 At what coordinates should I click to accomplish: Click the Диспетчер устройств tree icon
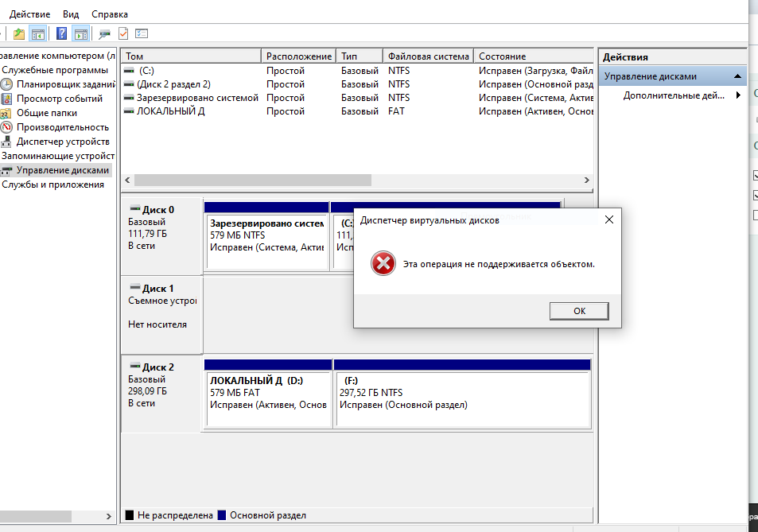point(6,142)
